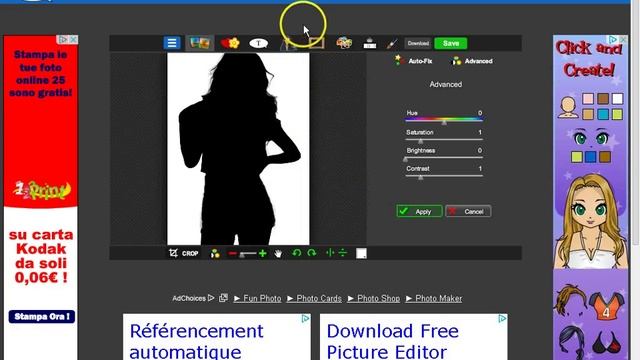Select the paintbrush drawing tool
This screenshot has width=640, height=360.
[x=391, y=43]
